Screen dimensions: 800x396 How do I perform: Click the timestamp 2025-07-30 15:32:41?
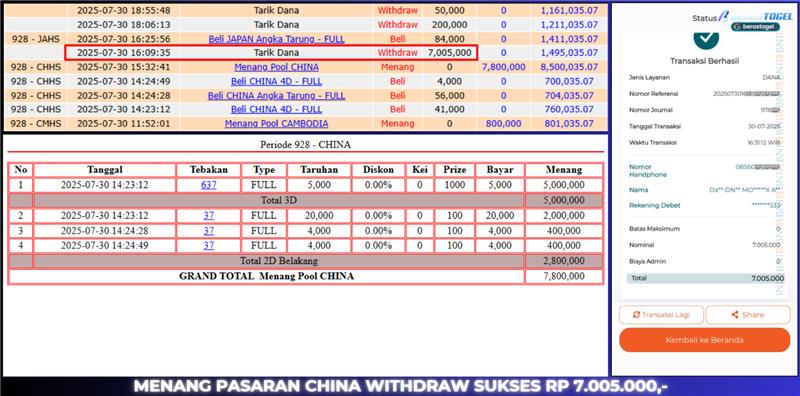[123, 67]
